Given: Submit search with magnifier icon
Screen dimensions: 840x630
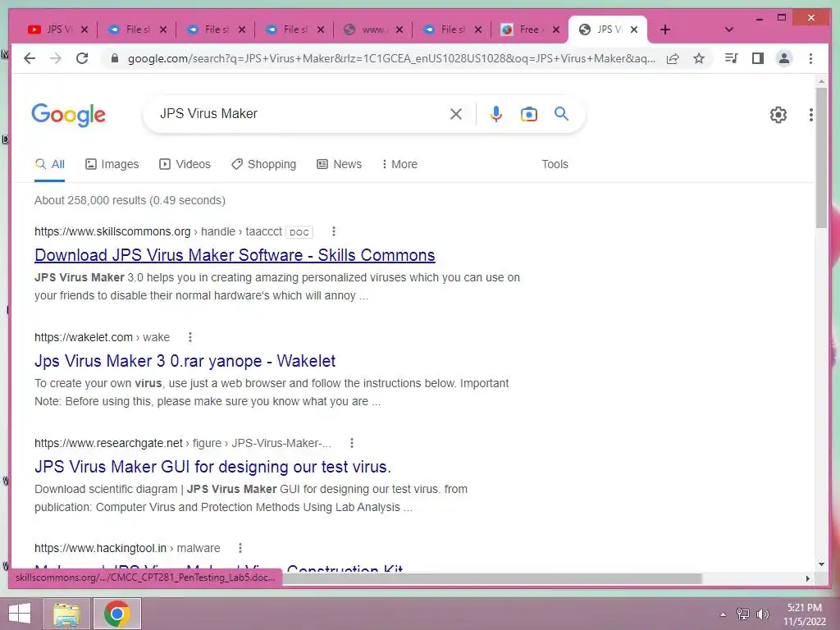Looking at the screenshot, I should click(x=561, y=113).
